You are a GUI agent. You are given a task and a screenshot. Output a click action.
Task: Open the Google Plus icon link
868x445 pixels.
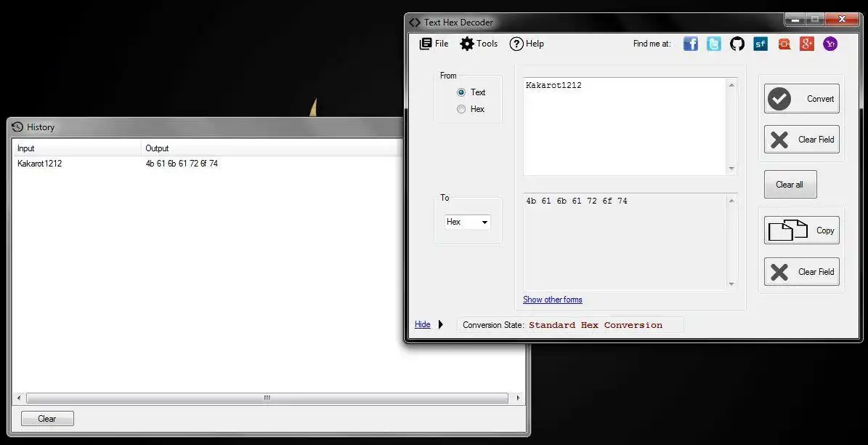point(807,44)
